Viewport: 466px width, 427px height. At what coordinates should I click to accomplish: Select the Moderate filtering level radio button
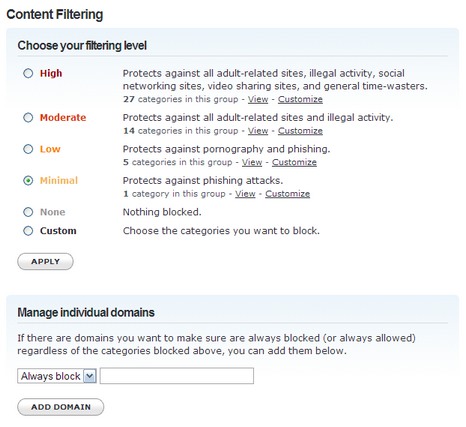[28, 117]
